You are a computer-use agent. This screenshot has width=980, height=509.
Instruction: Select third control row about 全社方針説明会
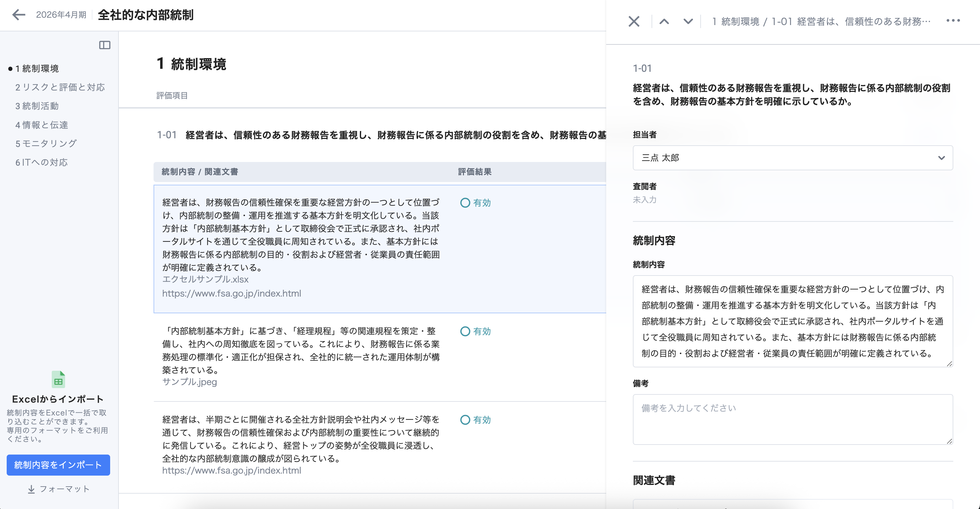tap(380, 447)
